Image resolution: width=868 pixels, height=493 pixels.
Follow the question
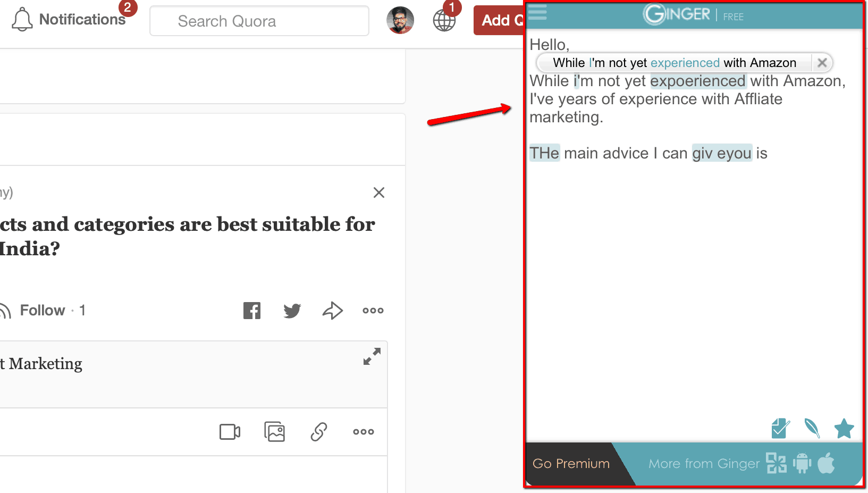tap(42, 310)
